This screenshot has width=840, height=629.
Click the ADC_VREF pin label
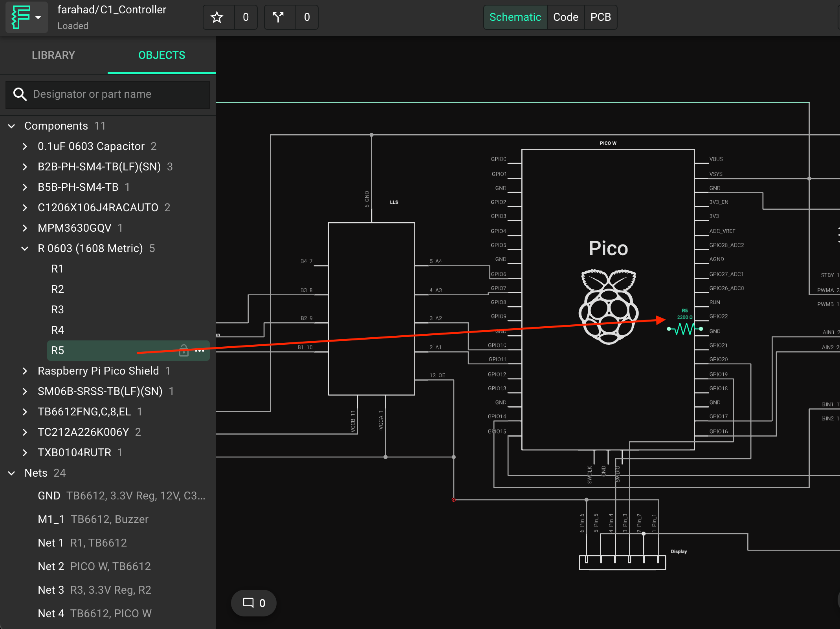pyautogui.click(x=722, y=231)
